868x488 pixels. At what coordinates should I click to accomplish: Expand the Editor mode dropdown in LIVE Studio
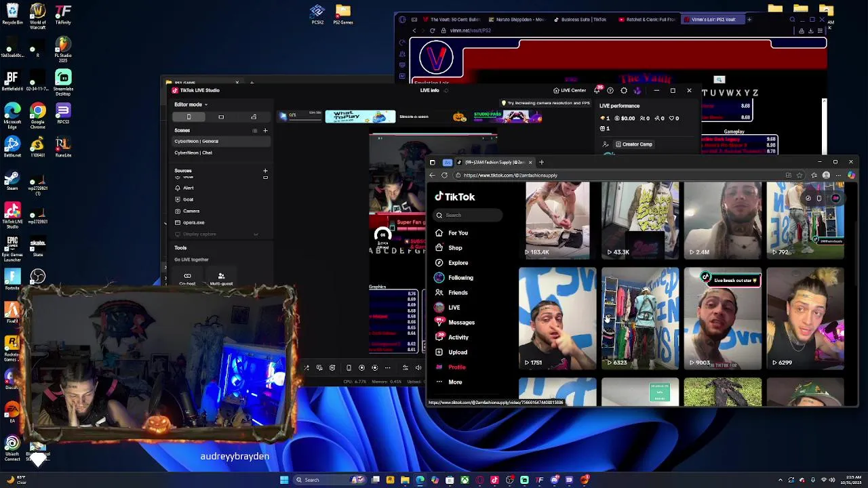191,104
